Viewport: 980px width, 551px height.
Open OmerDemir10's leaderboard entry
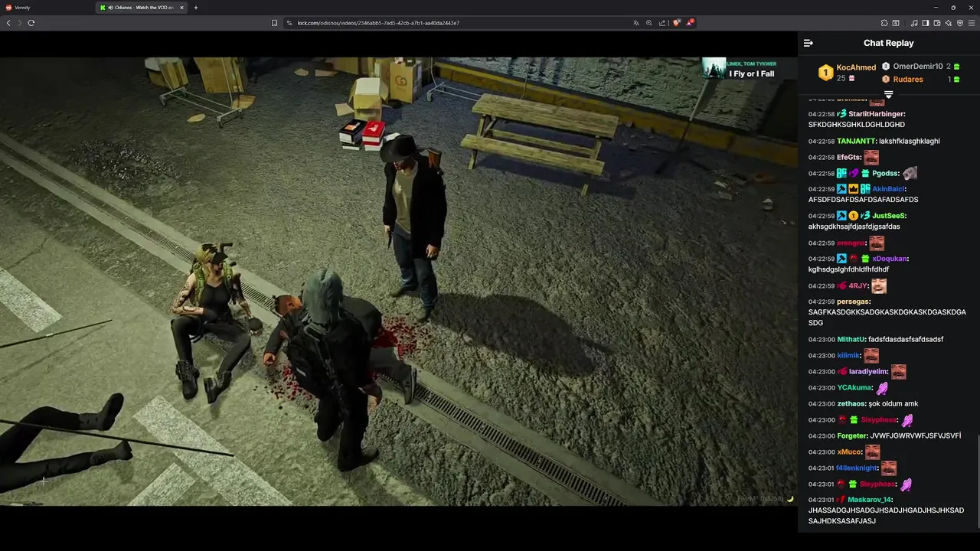(918, 67)
